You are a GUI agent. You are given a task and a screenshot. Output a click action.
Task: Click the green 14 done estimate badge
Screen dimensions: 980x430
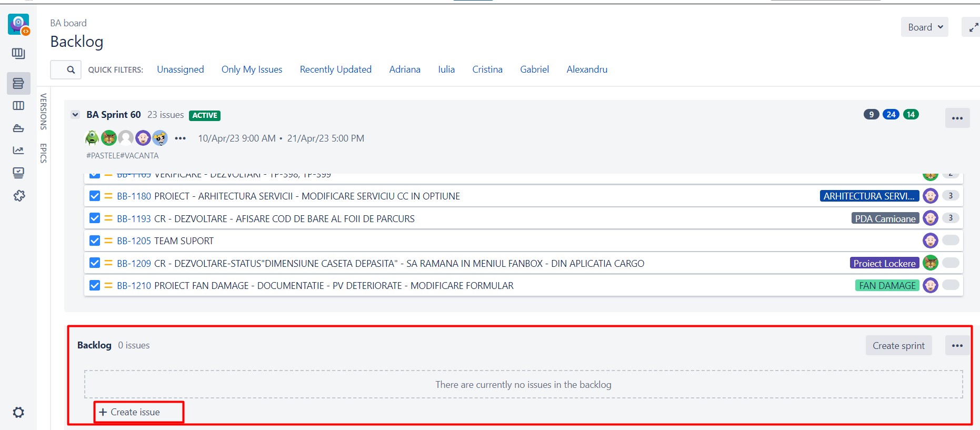(911, 114)
